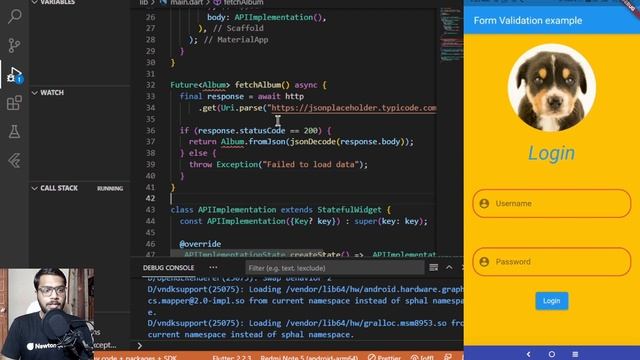Click fetchAlbum in the breadcrumb
The width and height of the screenshot is (640, 360).
[x=243, y=2]
